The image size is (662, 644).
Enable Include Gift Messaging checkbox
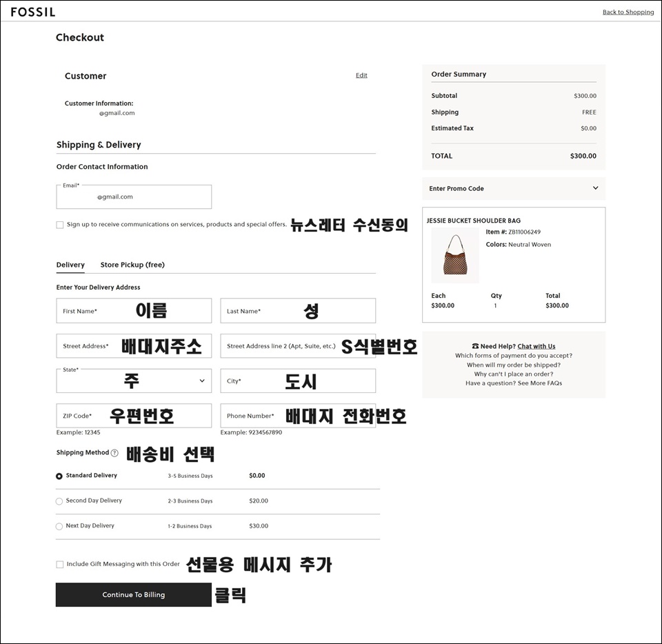coord(60,564)
